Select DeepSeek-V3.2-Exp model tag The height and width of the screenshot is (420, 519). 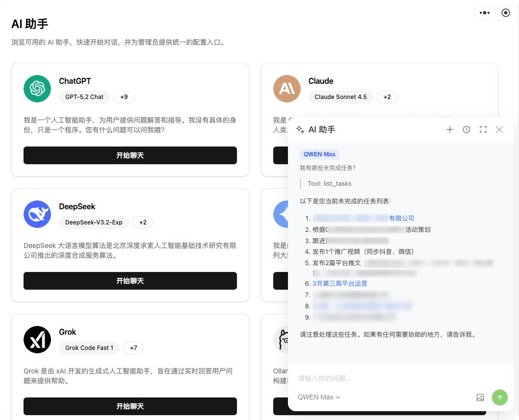[94, 222]
